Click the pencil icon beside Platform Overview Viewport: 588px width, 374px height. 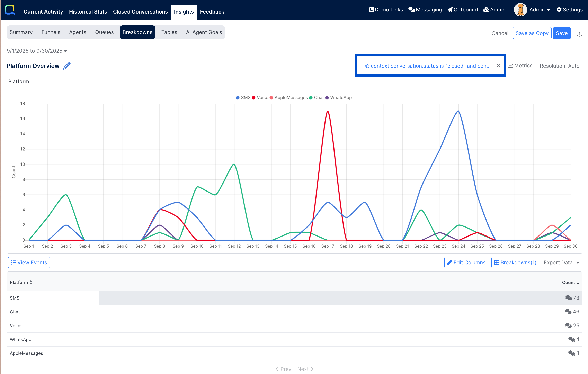point(67,66)
